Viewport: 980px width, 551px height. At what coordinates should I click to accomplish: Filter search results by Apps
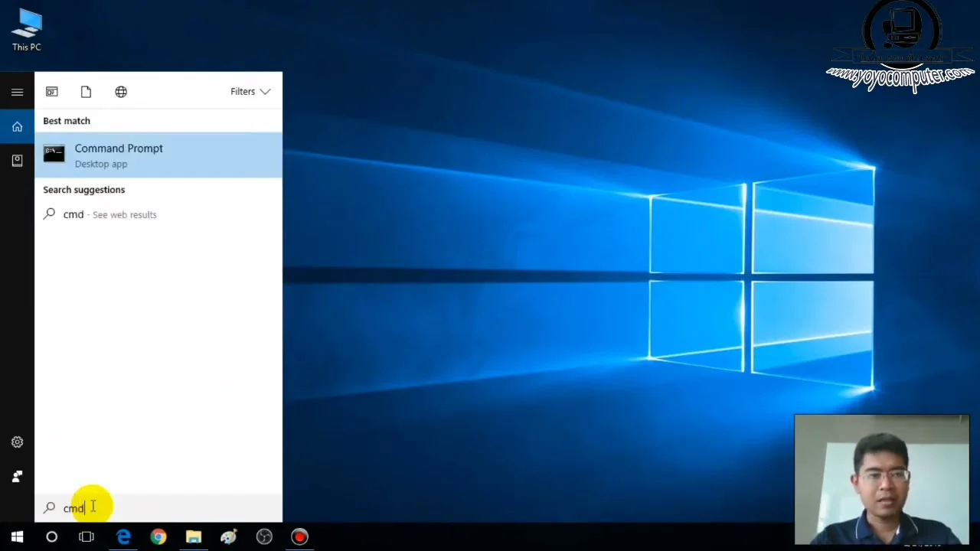tap(52, 92)
